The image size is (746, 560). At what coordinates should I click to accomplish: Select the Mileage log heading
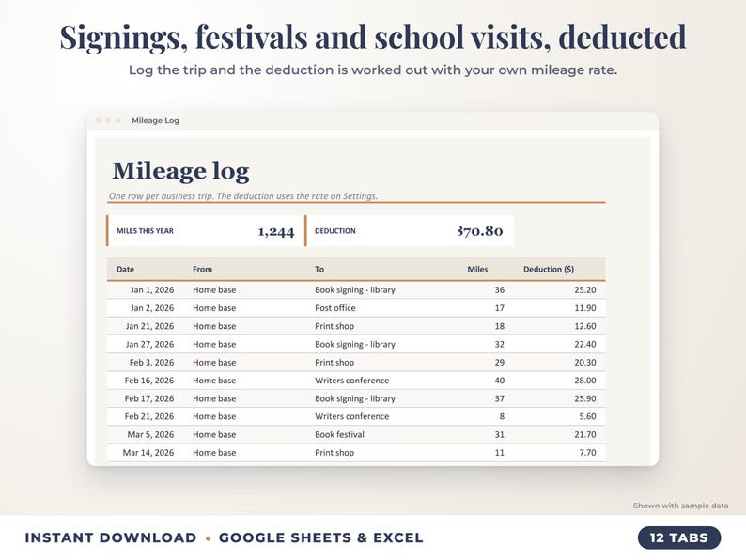180,171
